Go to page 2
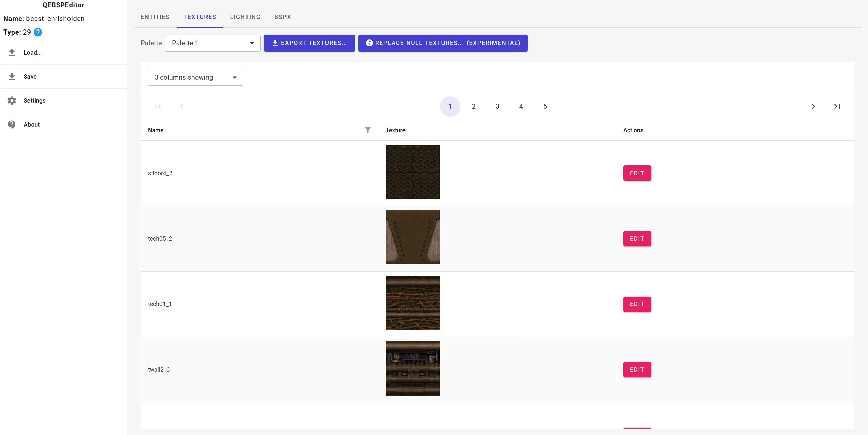The image size is (868, 435). [474, 106]
